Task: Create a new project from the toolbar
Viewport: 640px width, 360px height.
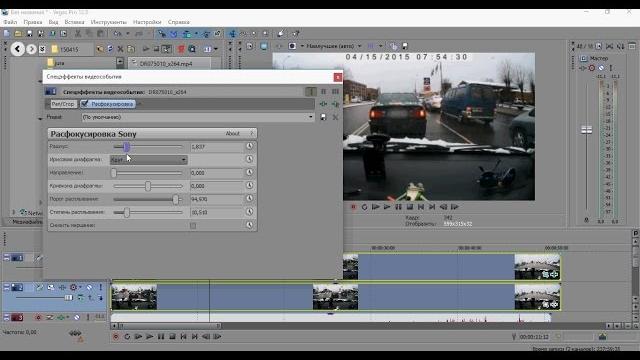Action: click(7, 33)
